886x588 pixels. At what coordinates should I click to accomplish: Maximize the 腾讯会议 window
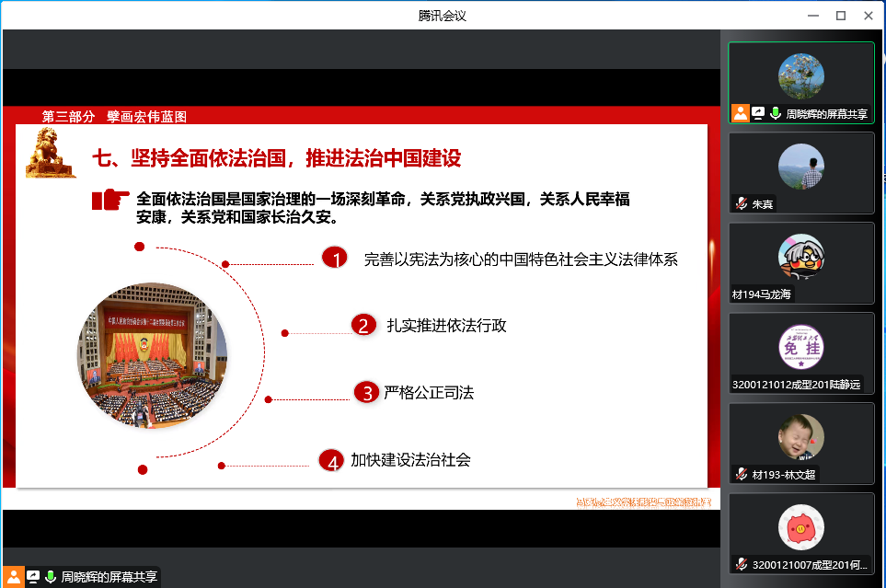click(840, 16)
